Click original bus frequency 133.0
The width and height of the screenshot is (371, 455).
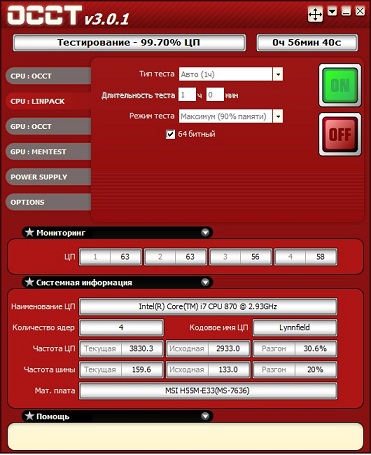(x=228, y=370)
